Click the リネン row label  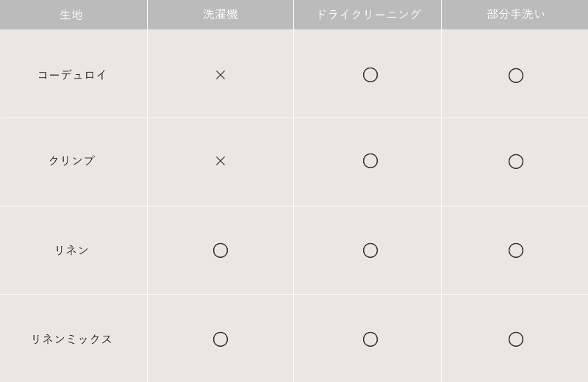point(71,250)
